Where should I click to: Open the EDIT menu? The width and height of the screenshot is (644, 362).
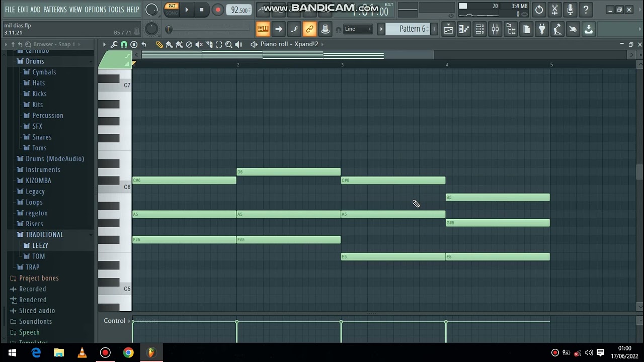(23, 10)
